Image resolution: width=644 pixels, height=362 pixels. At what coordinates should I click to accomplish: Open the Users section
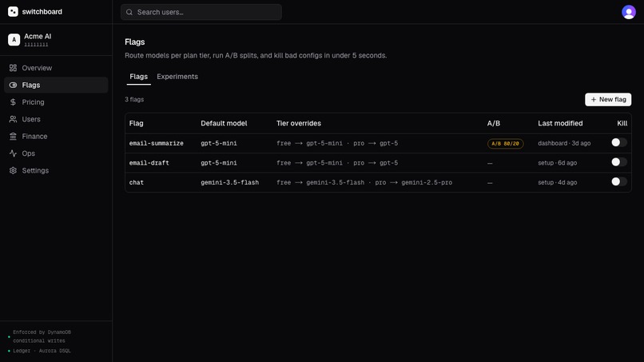tap(56, 119)
